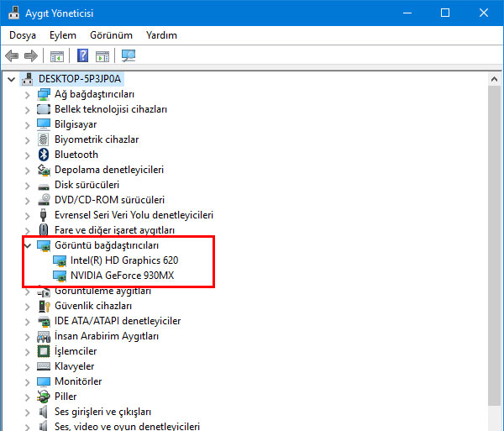Click the network adapters icon (Ağ bağdaştırıcıları)
This screenshot has height=431, width=504.
44,94
